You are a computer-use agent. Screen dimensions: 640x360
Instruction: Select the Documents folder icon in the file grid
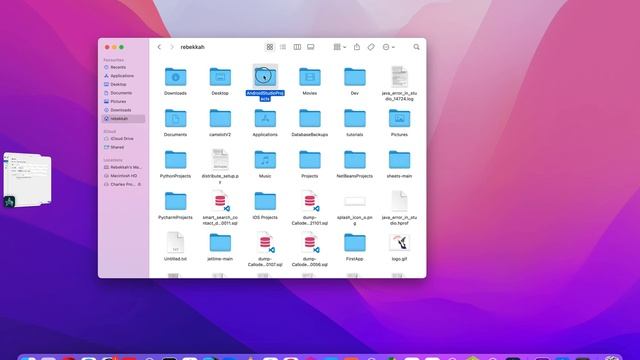tap(176, 118)
